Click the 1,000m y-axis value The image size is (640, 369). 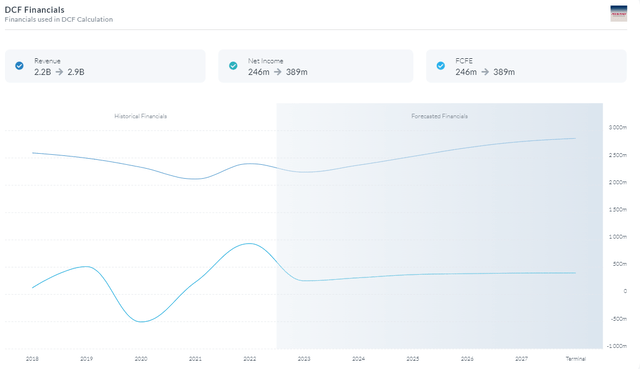[x=618, y=237]
